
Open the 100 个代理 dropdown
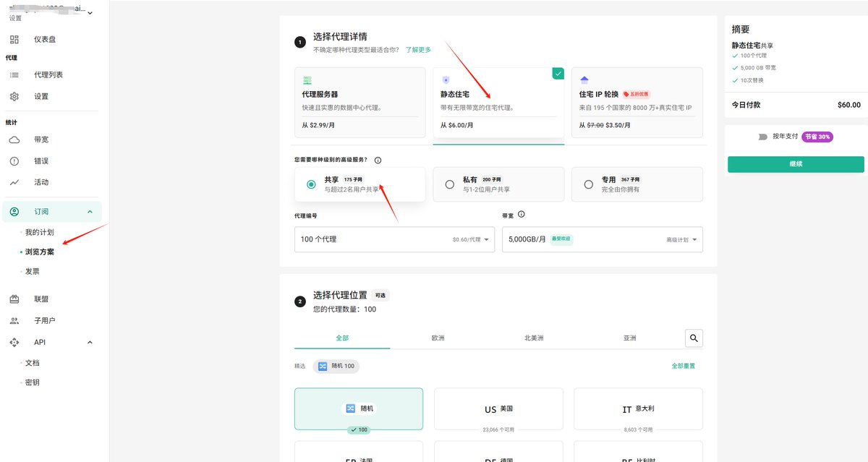tap(394, 239)
